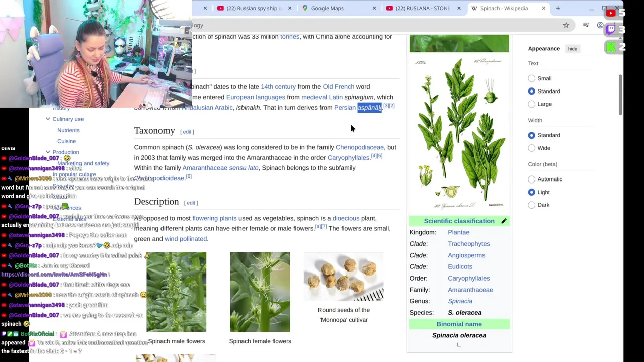Viewport: 644px width, 362px height.
Task: Switch to the Google Maps tab
Action: 327,8
